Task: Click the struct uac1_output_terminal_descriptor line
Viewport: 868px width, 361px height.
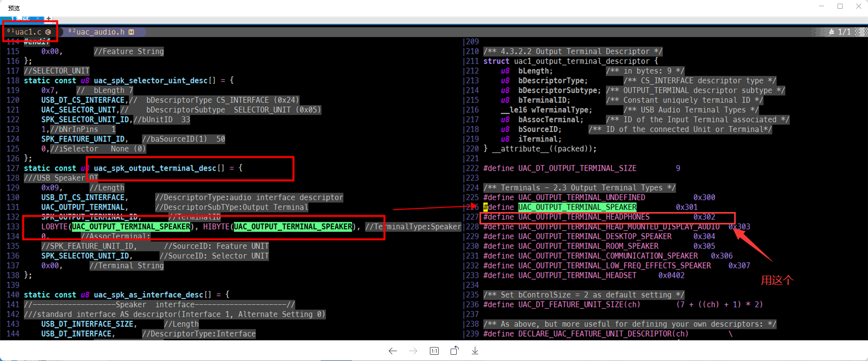Action: tap(571, 61)
